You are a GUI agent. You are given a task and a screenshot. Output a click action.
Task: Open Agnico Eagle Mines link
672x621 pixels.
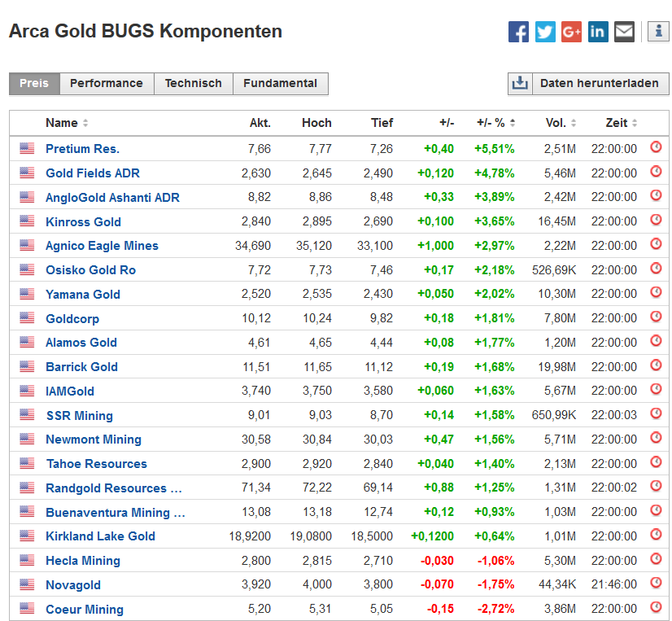(102, 246)
